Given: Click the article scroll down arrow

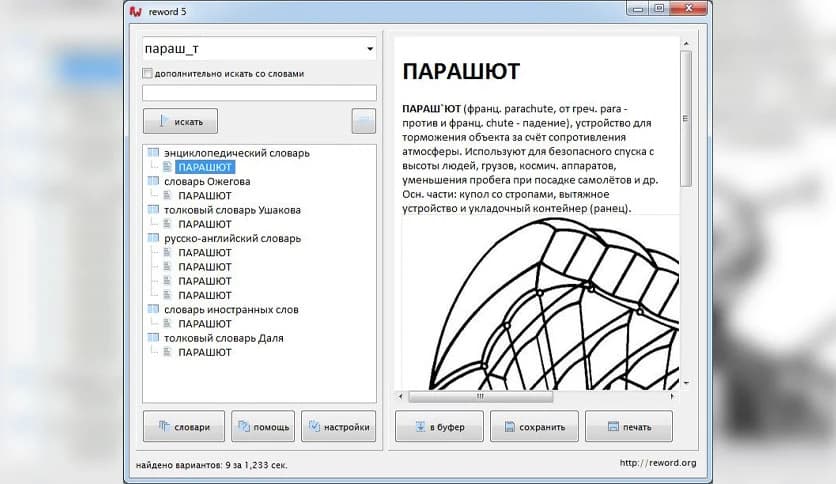Looking at the screenshot, I should pyautogui.click(x=686, y=383).
